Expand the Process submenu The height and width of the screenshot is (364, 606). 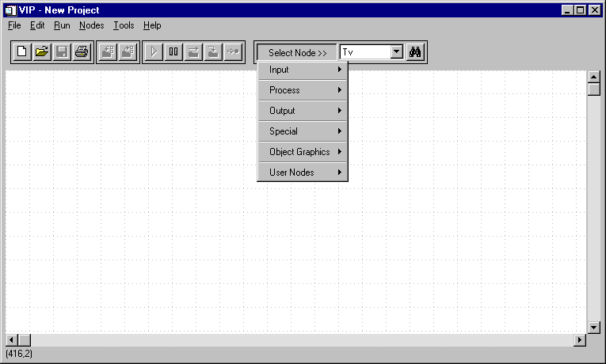point(303,90)
